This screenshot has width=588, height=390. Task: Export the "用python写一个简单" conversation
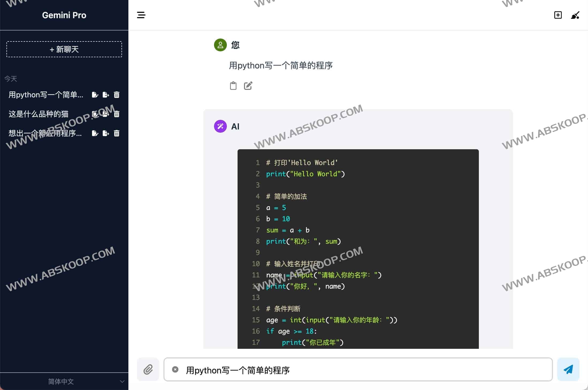point(106,95)
